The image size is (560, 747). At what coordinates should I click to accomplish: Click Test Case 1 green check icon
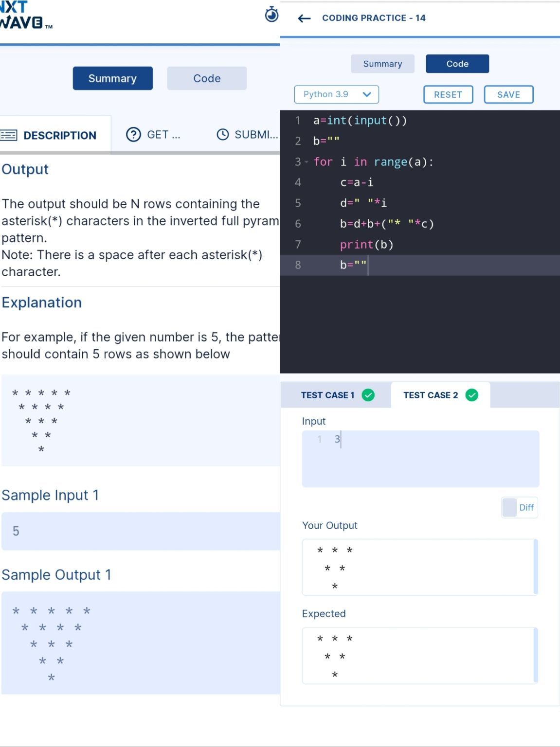click(x=368, y=395)
